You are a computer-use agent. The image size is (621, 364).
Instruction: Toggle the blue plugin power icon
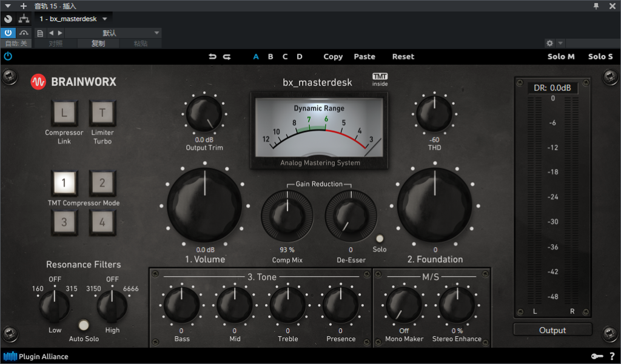(x=8, y=56)
